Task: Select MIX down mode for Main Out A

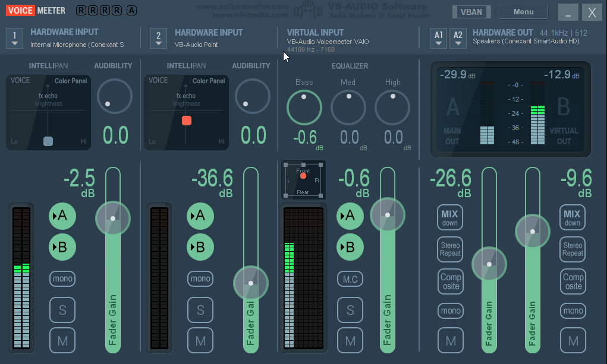Action: (x=450, y=217)
